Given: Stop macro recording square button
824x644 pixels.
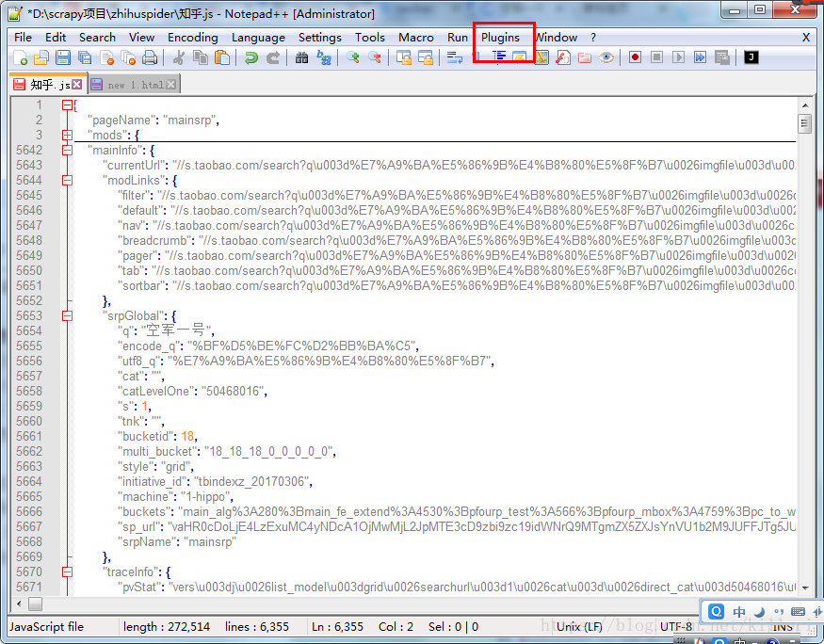Looking at the screenshot, I should tap(656, 57).
